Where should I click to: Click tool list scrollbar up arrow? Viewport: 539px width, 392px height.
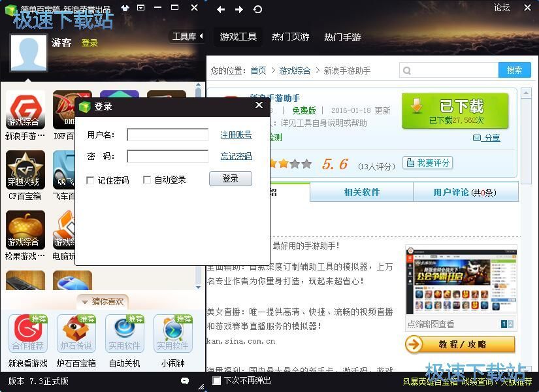point(199,84)
